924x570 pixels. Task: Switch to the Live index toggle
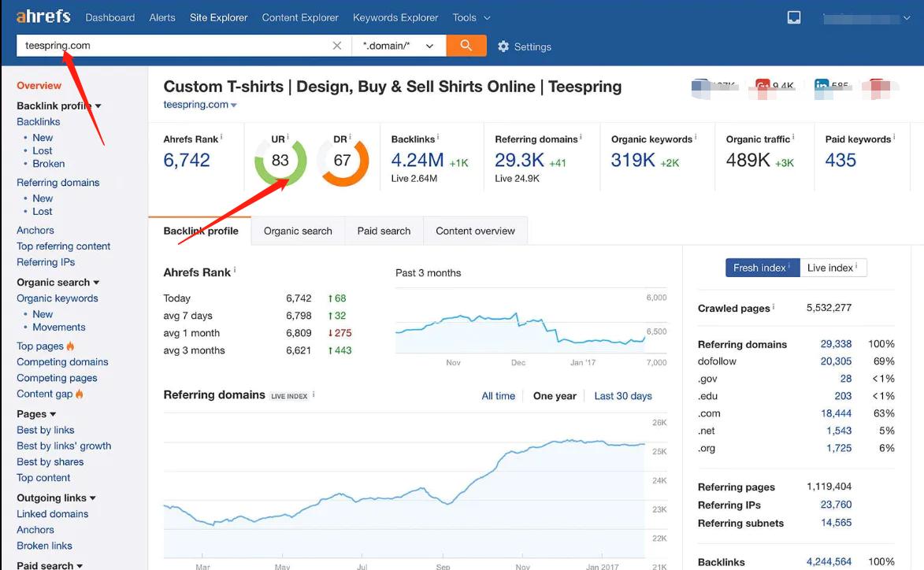click(x=833, y=268)
